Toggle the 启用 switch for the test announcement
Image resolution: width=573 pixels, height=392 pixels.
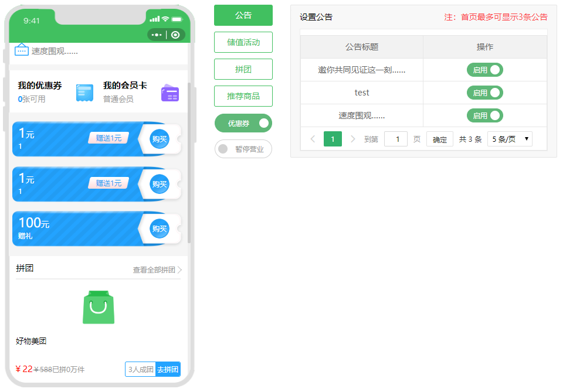coord(485,93)
